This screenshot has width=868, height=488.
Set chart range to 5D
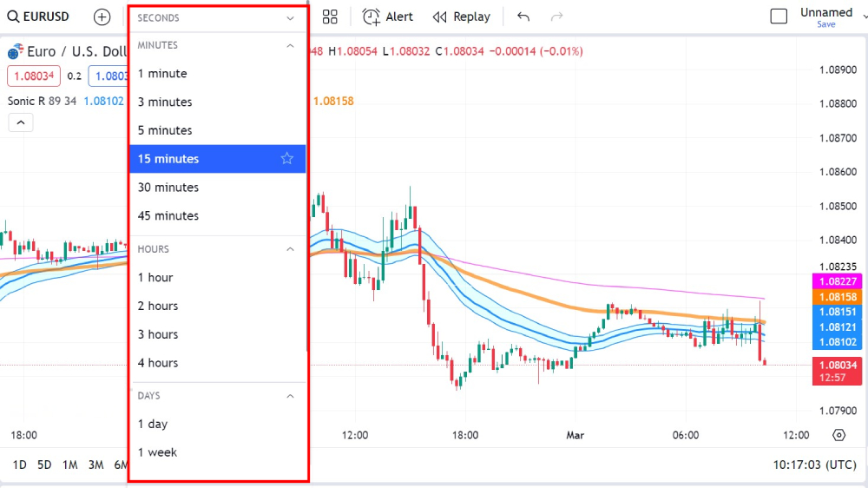[44, 465]
